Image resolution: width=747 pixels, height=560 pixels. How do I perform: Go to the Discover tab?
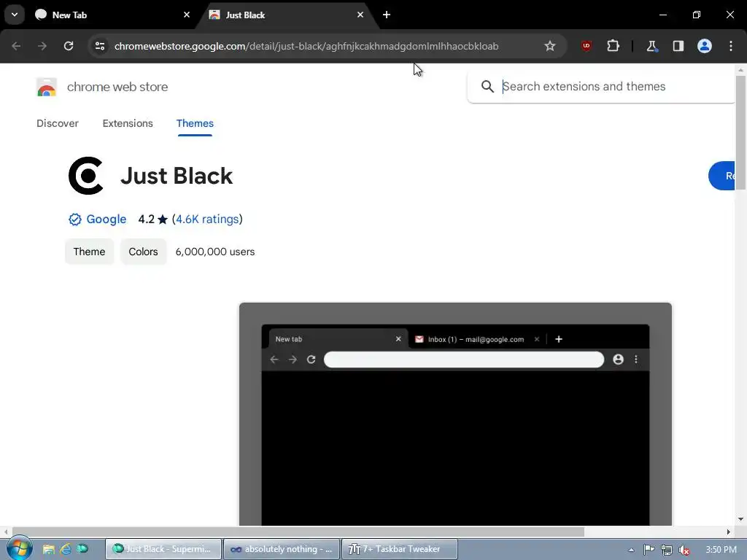(58, 123)
